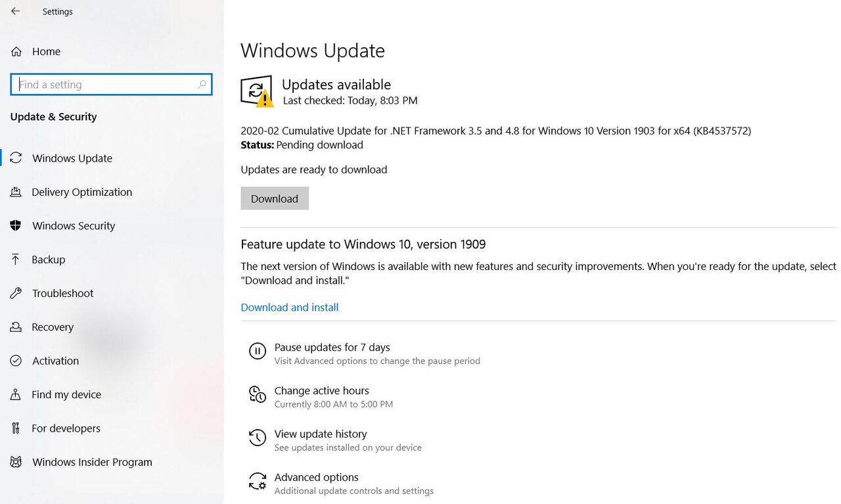Select Find my device

(x=66, y=394)
